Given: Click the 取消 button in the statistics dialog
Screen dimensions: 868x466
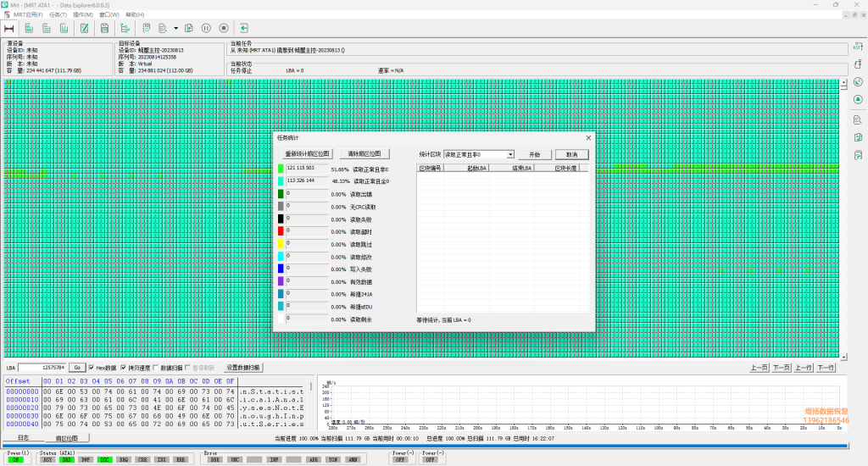Looking at the screenshot, I should tap(572, 154).
